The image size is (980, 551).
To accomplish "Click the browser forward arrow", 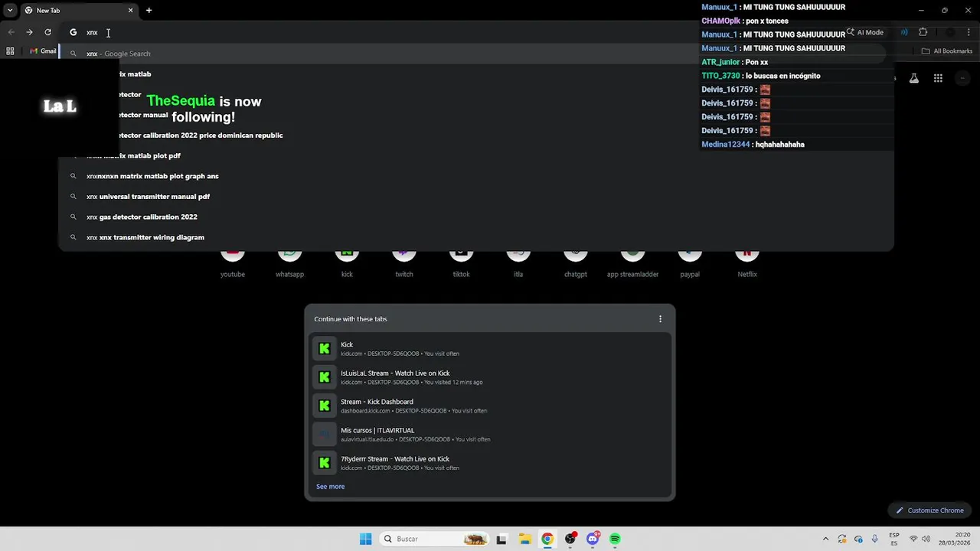I will [29, 32].
